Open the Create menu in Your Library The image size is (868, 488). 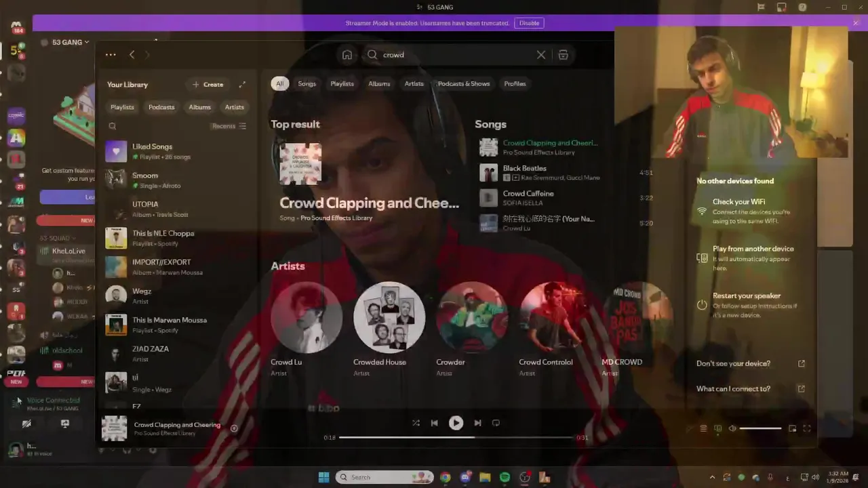click(208, 85)
